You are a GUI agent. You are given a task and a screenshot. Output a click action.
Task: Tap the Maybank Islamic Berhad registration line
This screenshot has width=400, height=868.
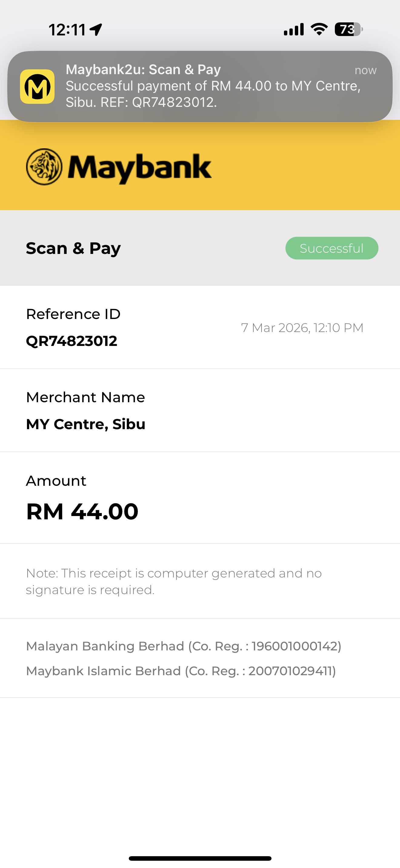181,671
